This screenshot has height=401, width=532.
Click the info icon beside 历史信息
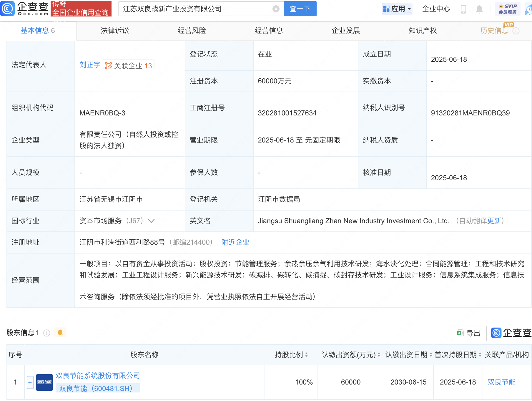[x=516, y=31]
